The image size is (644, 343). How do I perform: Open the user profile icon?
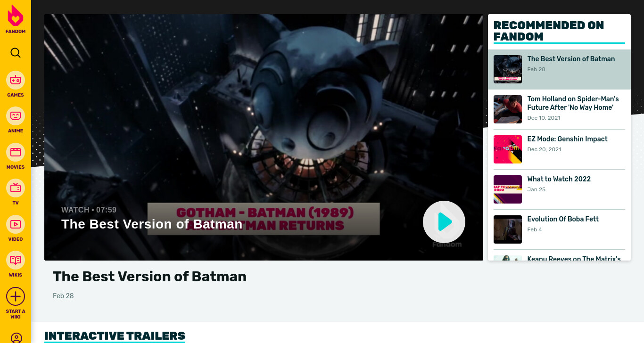pyautogui.click(x=17, y=338)
